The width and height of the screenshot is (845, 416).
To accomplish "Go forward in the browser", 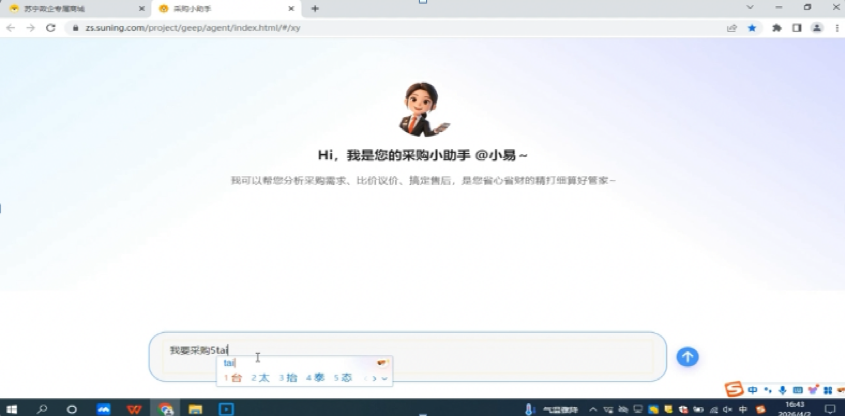I will (30, 28).
